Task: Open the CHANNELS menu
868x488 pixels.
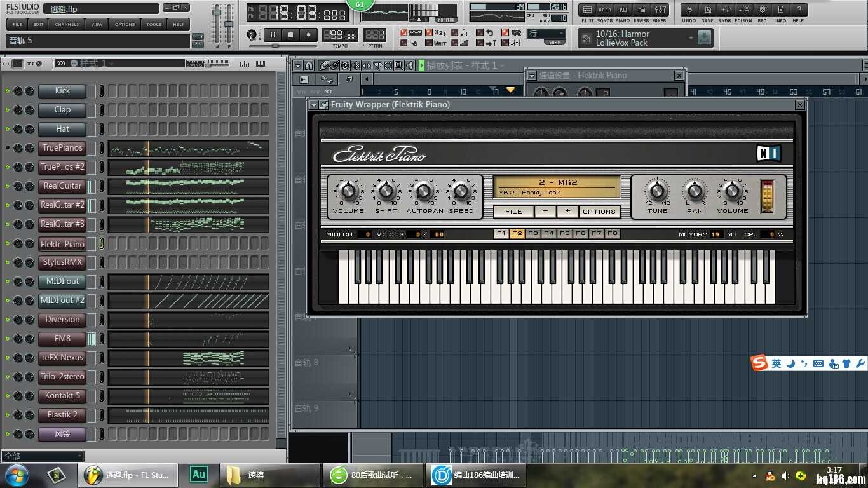Action: coord(67,24)
